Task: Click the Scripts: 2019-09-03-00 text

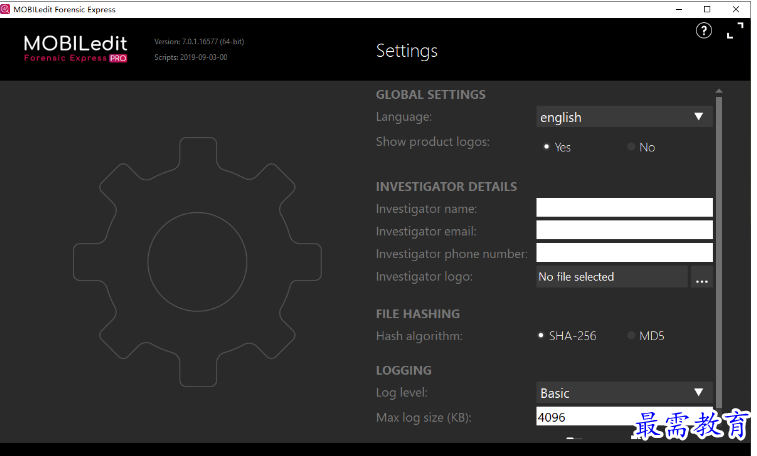Action: pos(191,57)
